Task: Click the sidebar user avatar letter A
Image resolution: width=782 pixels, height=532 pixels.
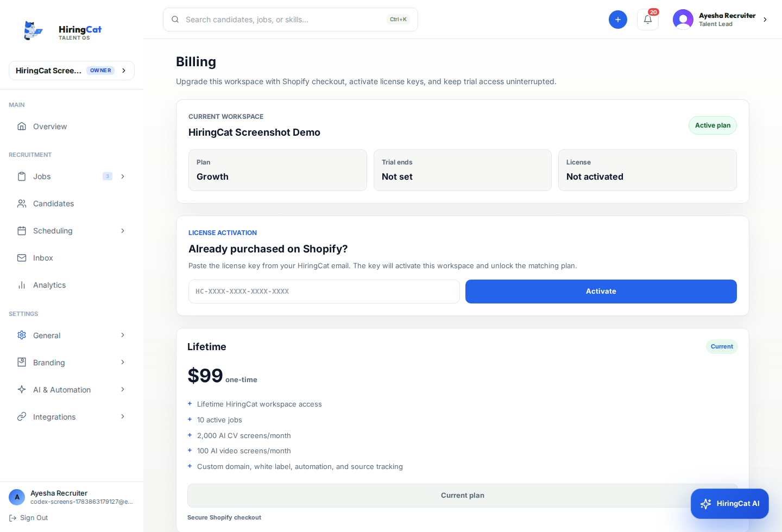Action: click(17, 497)
